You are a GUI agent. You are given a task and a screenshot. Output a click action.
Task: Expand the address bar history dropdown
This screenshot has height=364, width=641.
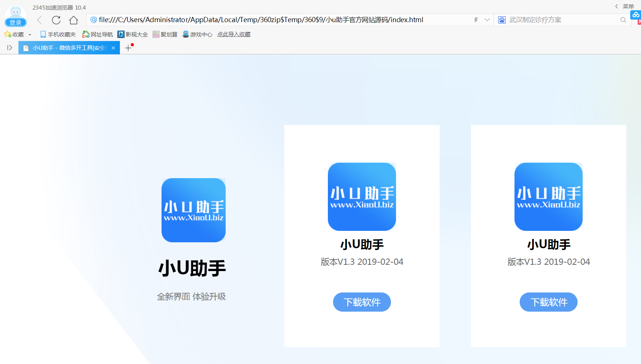coord(488,20)
